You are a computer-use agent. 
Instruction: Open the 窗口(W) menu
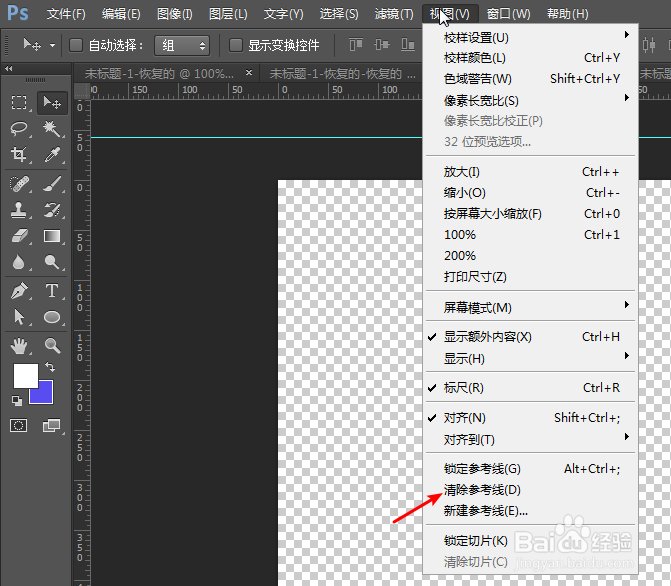point(508,14)
